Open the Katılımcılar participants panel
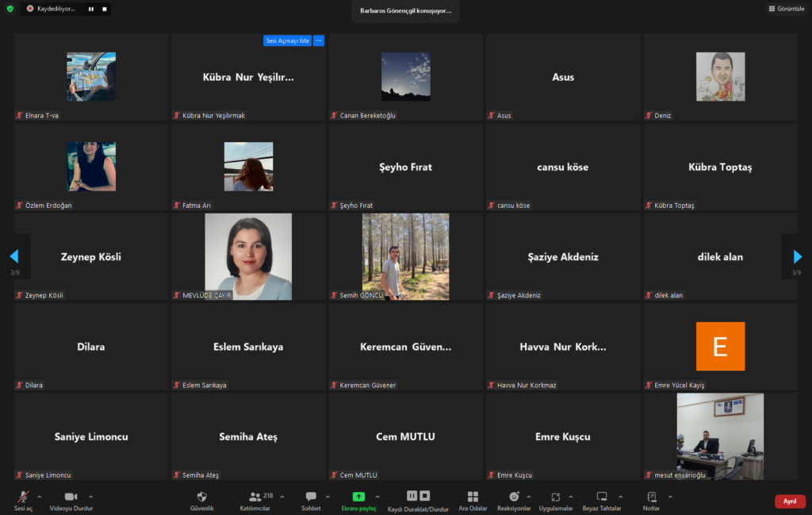Image resolution: width=812 pixels, height=515 pixels. click(x=255, y=497)
